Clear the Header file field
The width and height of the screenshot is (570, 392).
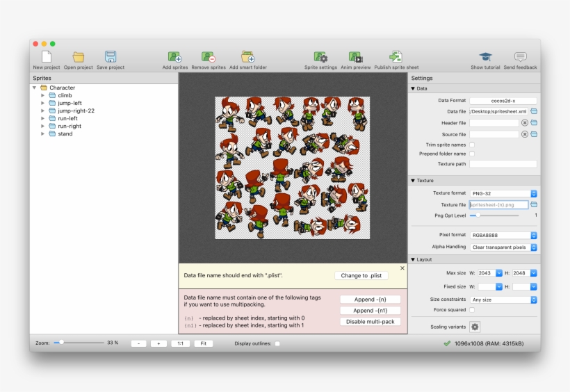[x=525, y=123]
